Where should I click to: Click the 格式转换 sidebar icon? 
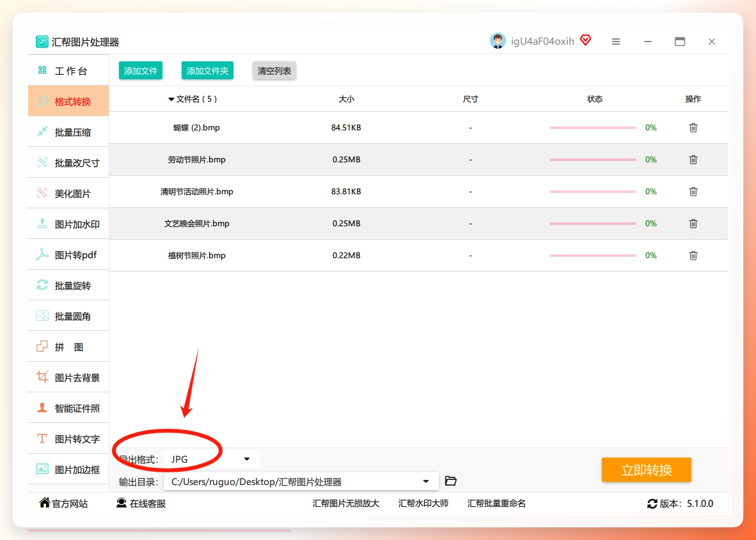42,101
